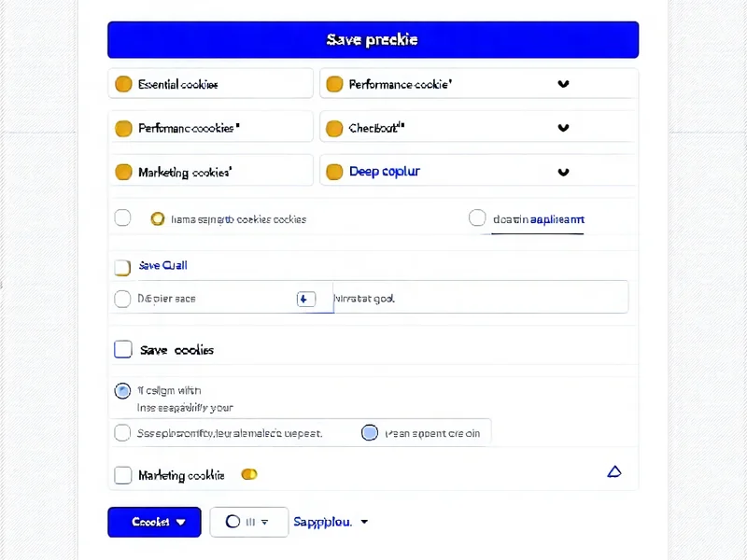Click the underlined applicant link
747x560 pixels.
[x=557, y=219]
